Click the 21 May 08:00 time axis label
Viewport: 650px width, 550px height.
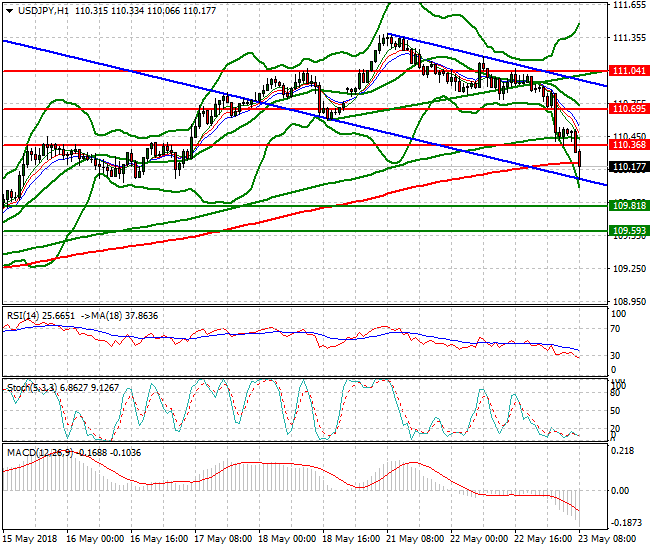click(x=415, y=539)
